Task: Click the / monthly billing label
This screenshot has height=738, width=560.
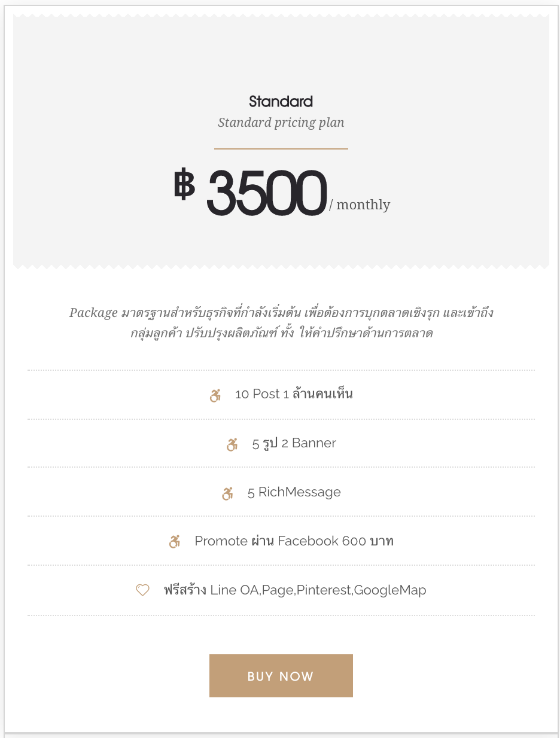Action: coord(360,205)
